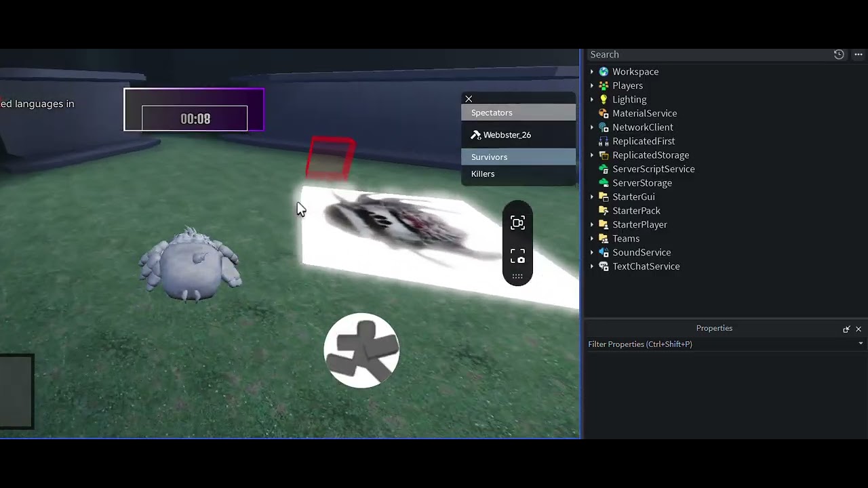Image resolution: width=868 pixels, height=488 pixels.
Task: Click the Spectators team header
Action: (519, 113)
